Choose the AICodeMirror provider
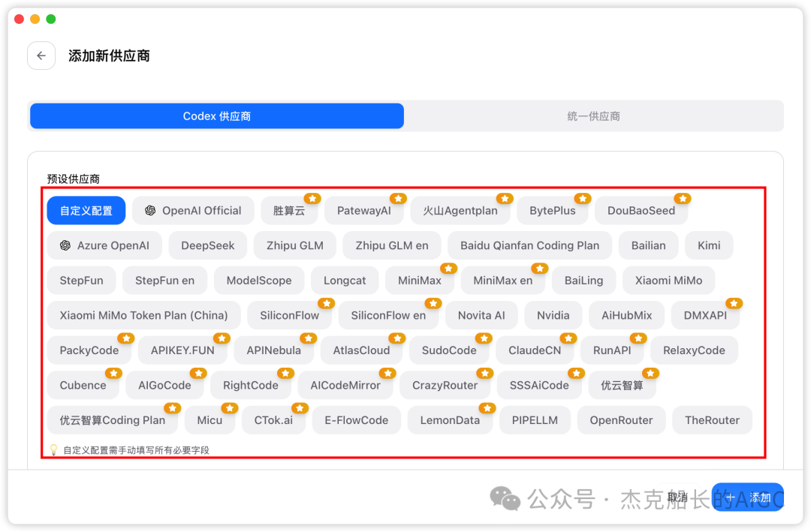Viewport: 811px width, 532px height. coord(345,385)
